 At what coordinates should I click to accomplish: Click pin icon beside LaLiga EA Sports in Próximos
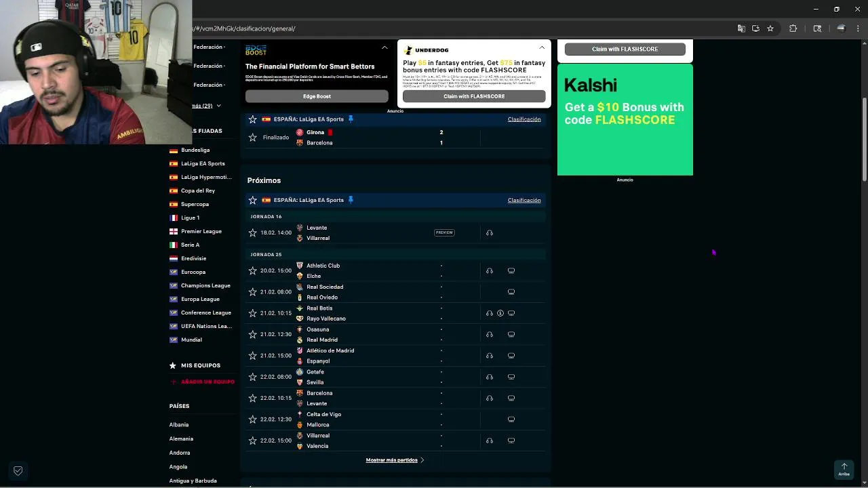pyautogui.click(x=351, y=200)
